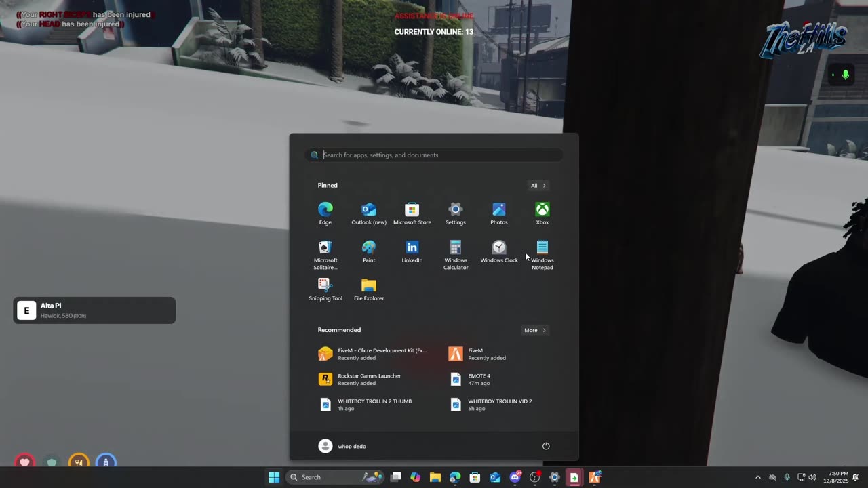Open the Paint app
The image size is (868, 488).
[369, 251]
